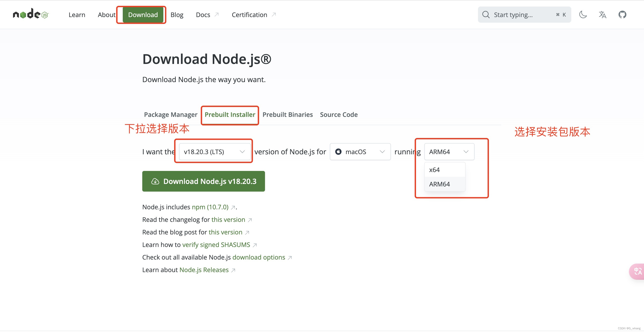Viewport: 644px width, 332px height.
Task: Expand the Node.js version dropdown v18.20.3
Action: pyautogui.click(x=213, y=151)
